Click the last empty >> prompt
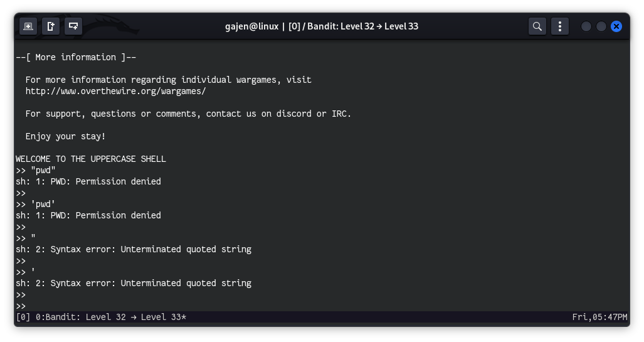The height and width of the screenshot is (342, 644). tap(21, 306)
